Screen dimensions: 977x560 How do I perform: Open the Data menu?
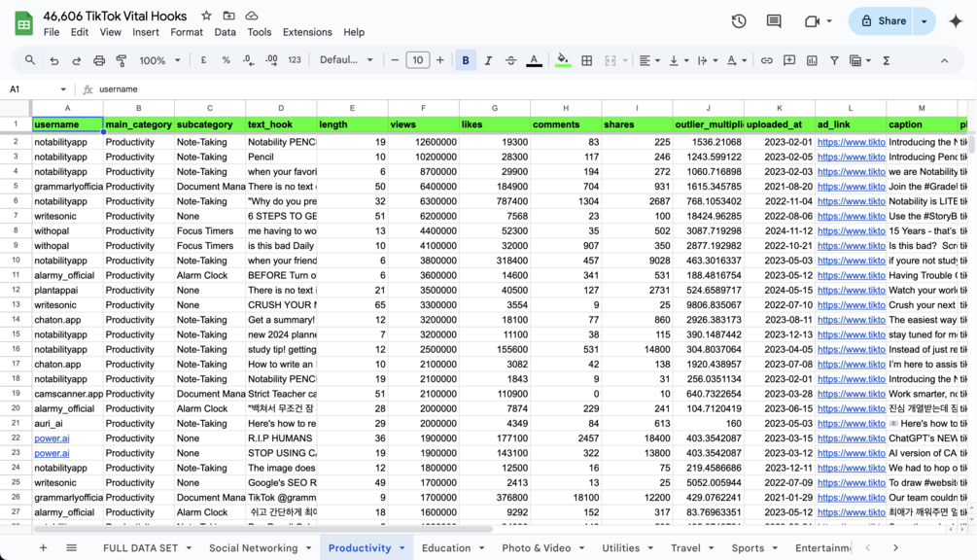point(225,32)
